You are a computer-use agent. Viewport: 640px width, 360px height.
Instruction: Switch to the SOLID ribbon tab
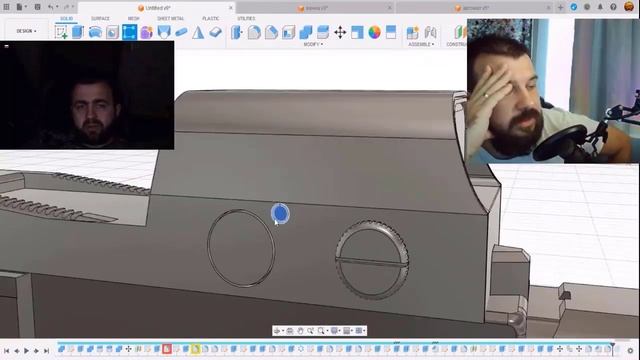(67, 19)
